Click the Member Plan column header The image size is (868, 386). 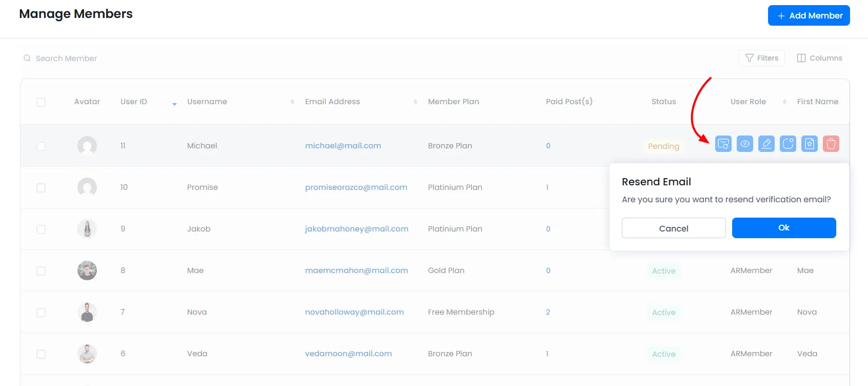(453, 102)
